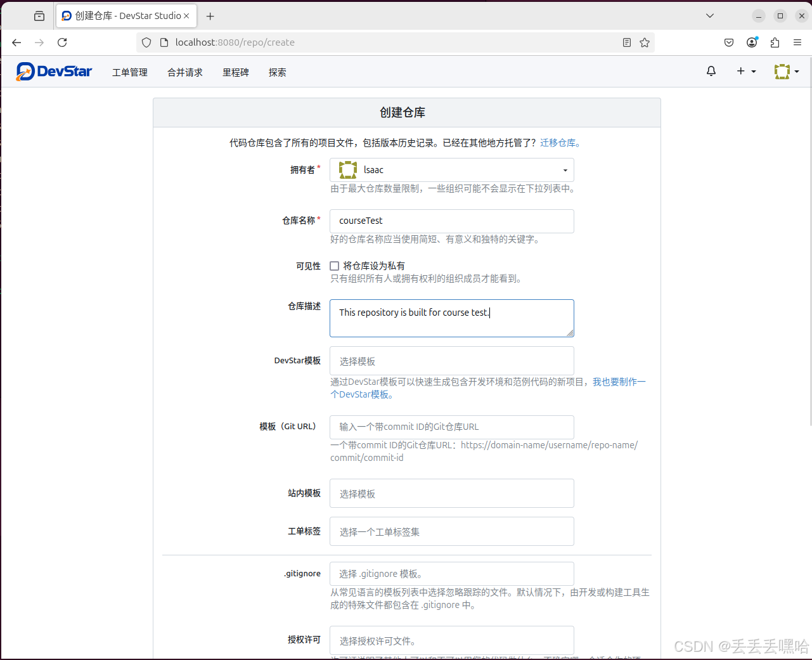Viewport: 812px width, 660px height.
Task: Toggle the bookmark star in address bar
Action: (x=645, y=42)
